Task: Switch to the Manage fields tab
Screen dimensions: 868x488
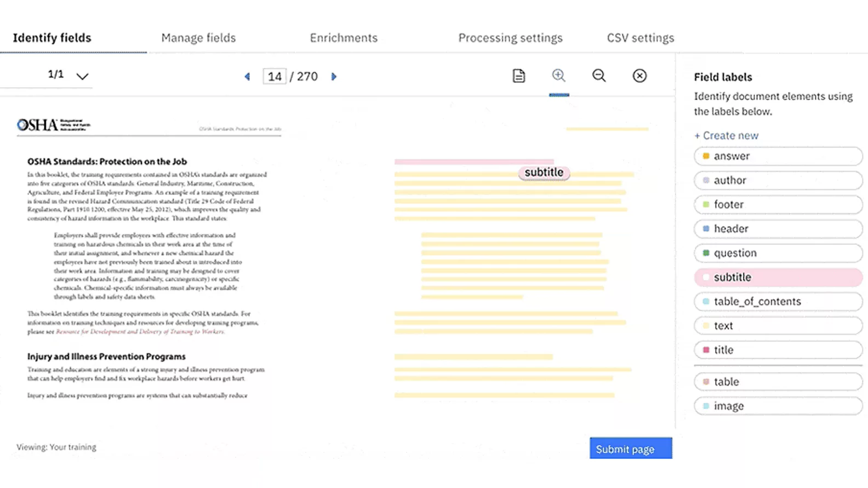Action: pyautogui.click(x=198, y=38)
